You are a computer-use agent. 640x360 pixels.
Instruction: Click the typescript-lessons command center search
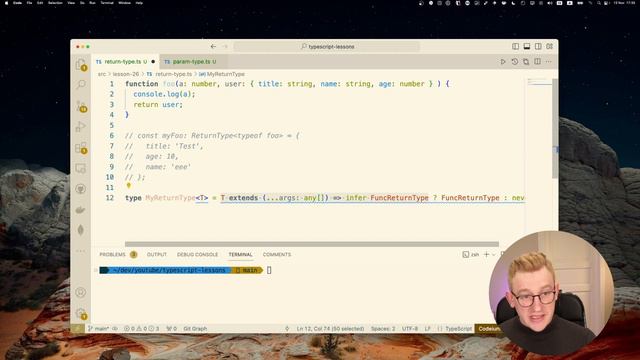click(327, 47)
